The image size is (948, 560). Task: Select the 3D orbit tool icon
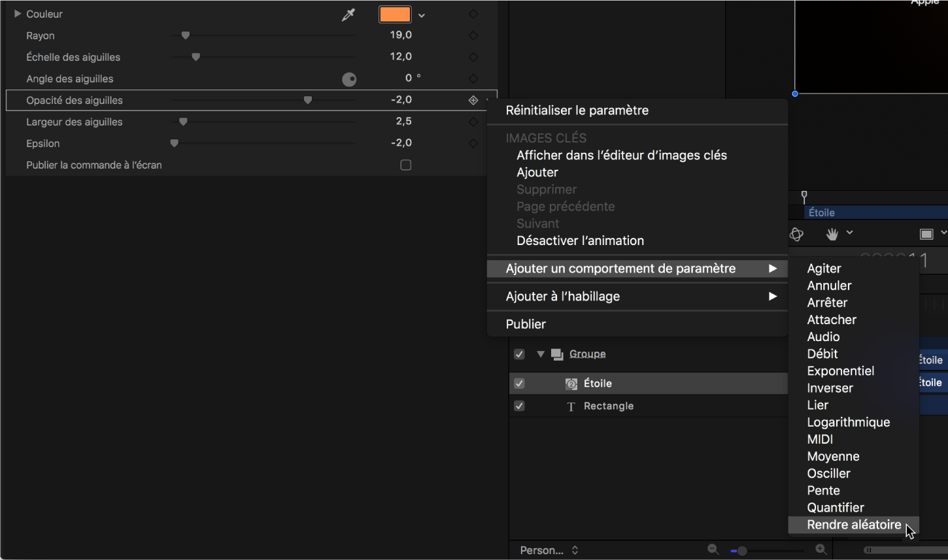796,234
